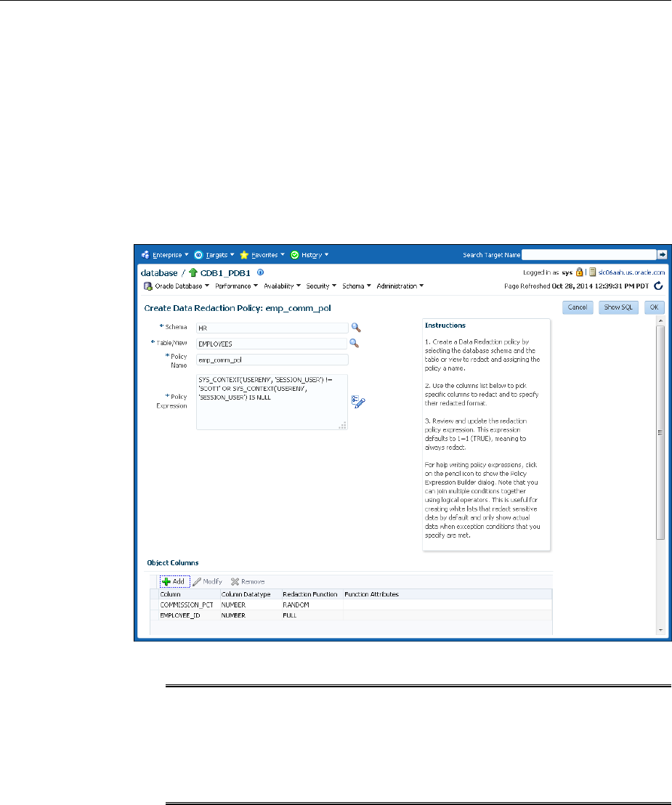Click the Schema input field
The height and width of the screenshot is (805, 672).
(x=272, y=328)
